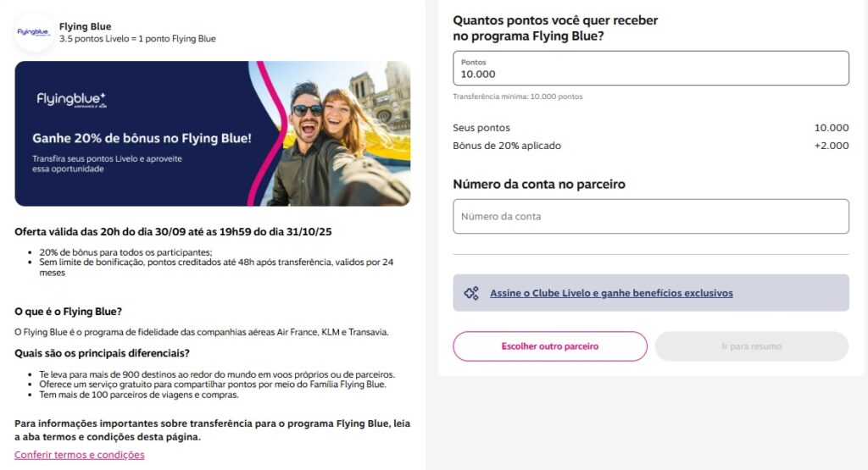Click the couple selfie photo in the banner

point(339,134)
